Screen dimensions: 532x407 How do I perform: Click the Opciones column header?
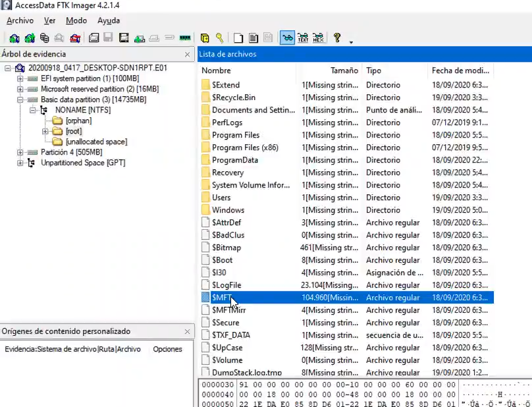[x=168, y=349]
